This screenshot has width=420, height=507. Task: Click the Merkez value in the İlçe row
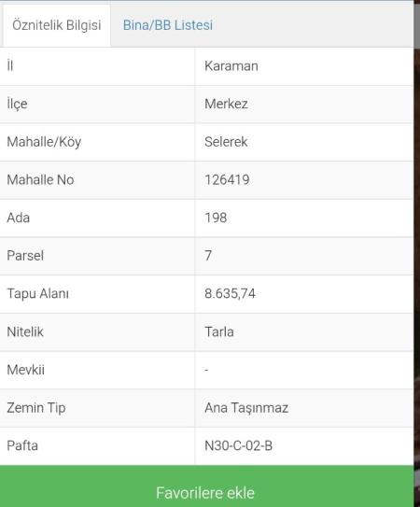(x=226, y=105)
